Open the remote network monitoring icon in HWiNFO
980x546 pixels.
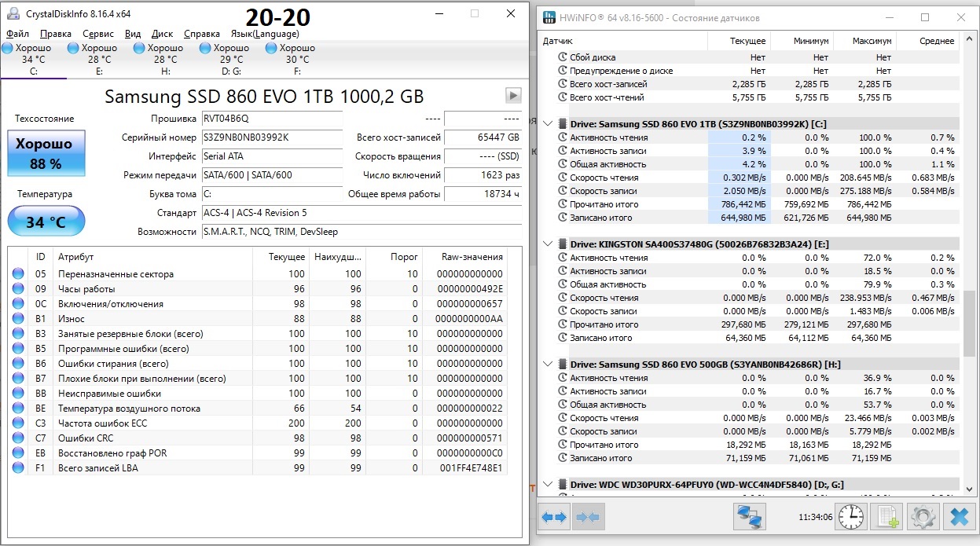point(750,517)
